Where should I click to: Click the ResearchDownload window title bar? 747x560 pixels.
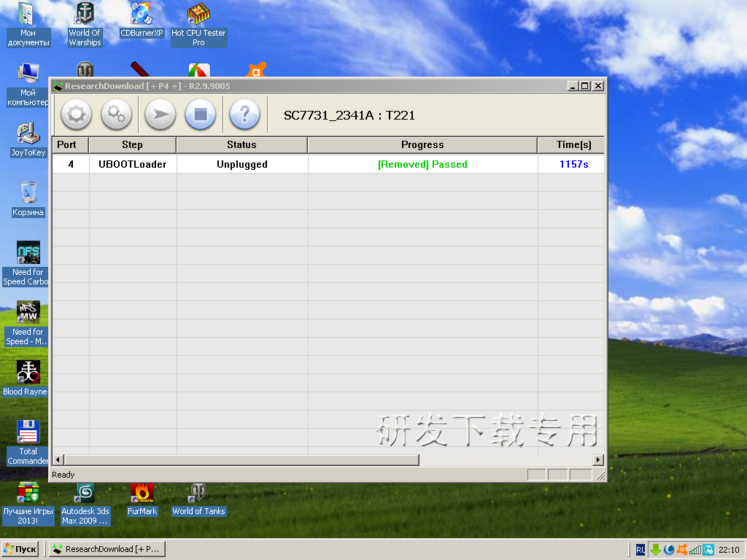click(x=309, y=86)
